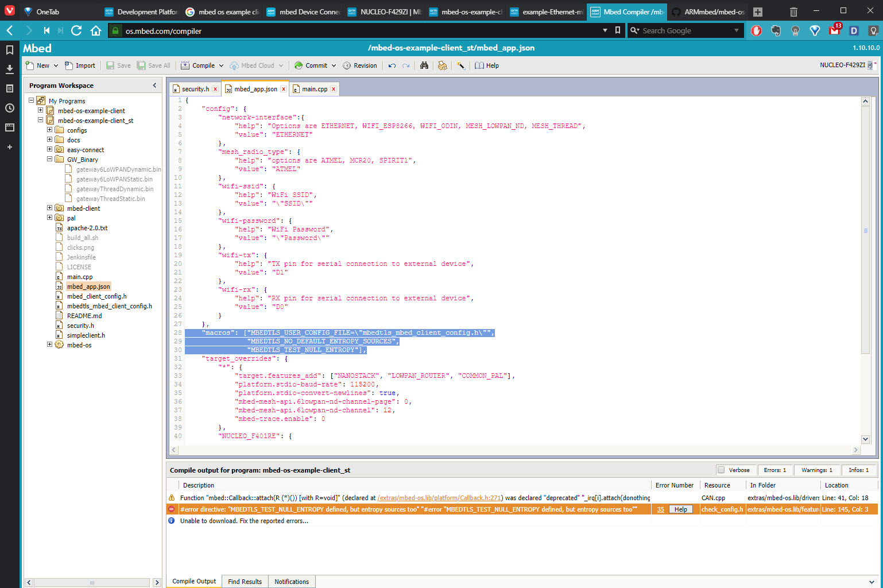The width and height of the screenshot is (883, 588).
Task: Collapse the GW_Binary folder
Action: pos(49,159)
